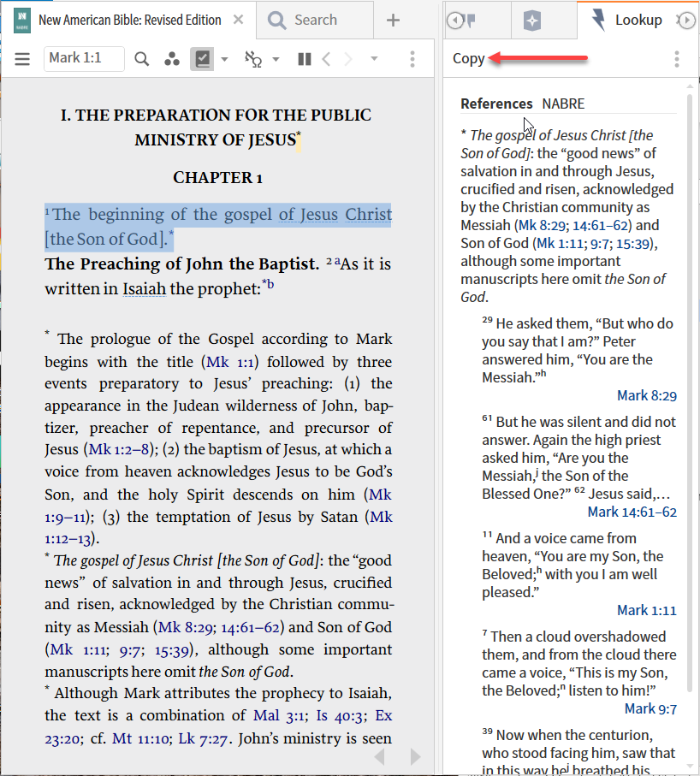Click the 15:39 link in Lookup note
The image size is (700, 776).
(632, 244)
